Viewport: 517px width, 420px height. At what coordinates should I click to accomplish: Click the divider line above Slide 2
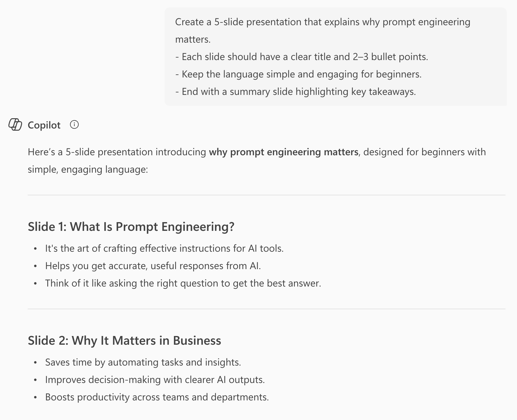(x=266, y=309)
